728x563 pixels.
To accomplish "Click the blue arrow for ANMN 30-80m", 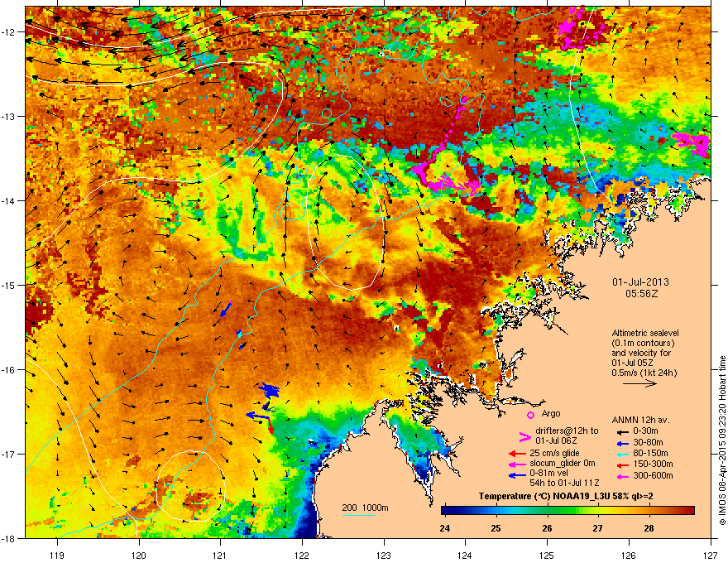I will pos(621,443).
